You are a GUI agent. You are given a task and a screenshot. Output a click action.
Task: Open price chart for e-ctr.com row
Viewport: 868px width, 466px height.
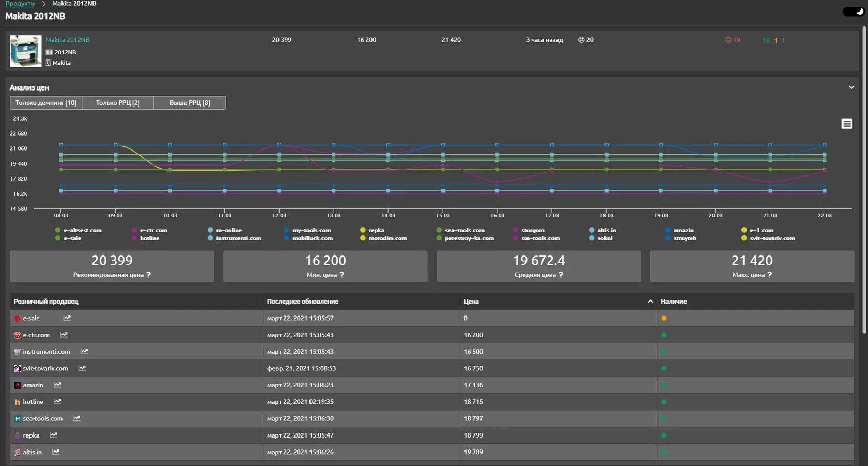point(64,335)
